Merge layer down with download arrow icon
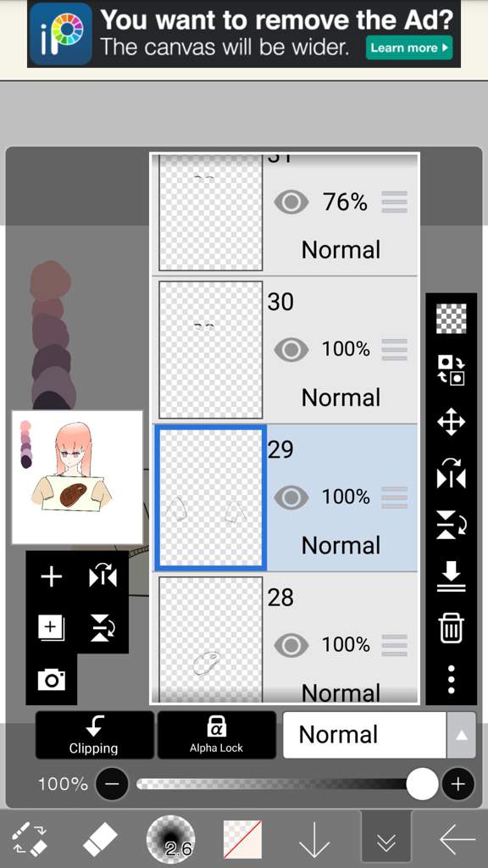Image resolution: width=488 pixels, height=868 pixels. [x=451, y=577]
